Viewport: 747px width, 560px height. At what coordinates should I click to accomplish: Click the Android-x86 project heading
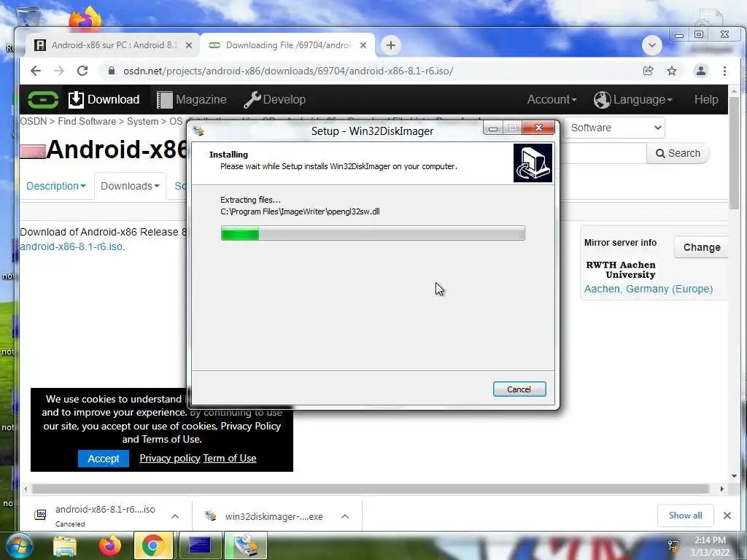[x=117, y=149]
